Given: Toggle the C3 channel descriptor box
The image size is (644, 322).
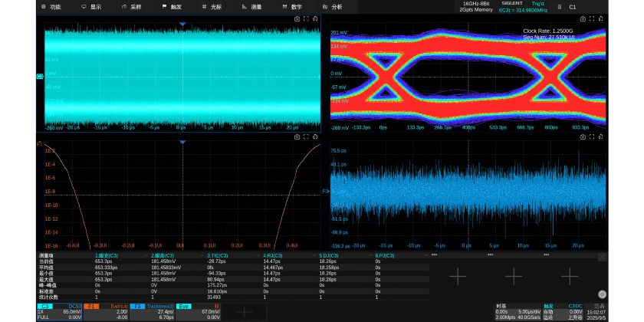Looking at the screenshot, I should [58, 311].
